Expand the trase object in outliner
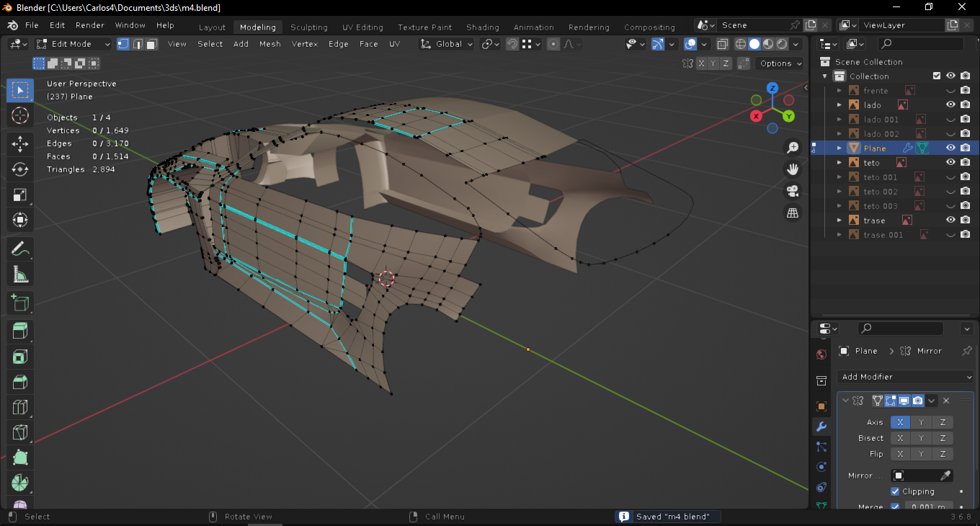 pyautogui.click(x=839, y=220)
